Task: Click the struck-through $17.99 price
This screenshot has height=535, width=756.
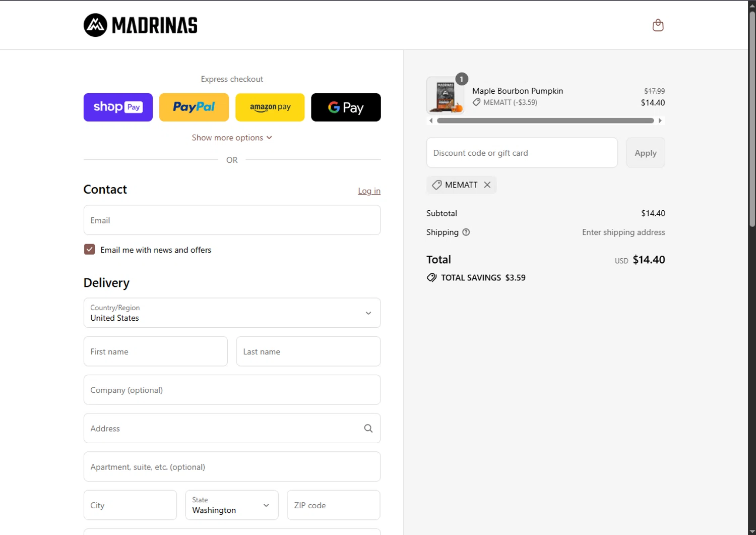Action: pos(654,91)
